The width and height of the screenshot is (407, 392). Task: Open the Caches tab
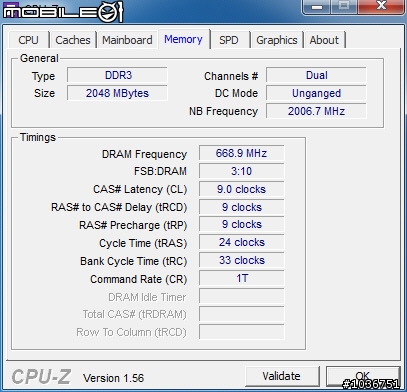click(x=73, y=40)
